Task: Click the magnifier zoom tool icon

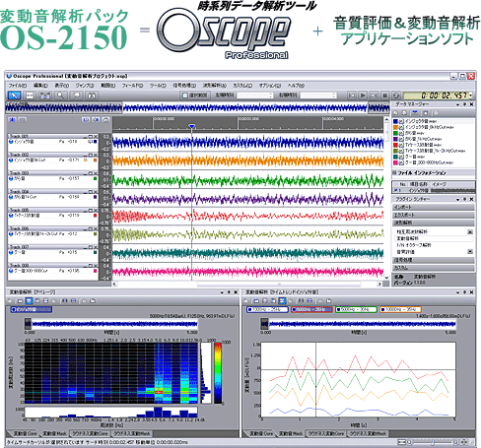Action: [61, 96]
